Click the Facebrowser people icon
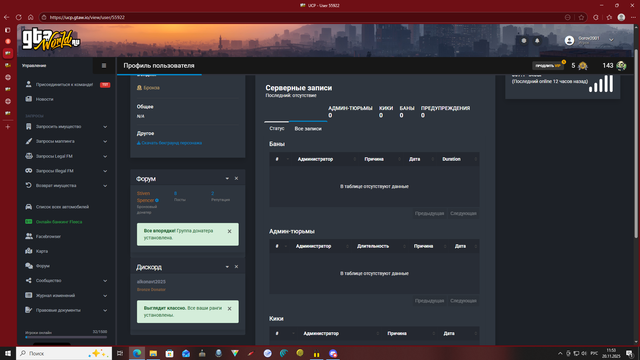The image size is (640, 360). click(x=29, y=236)
